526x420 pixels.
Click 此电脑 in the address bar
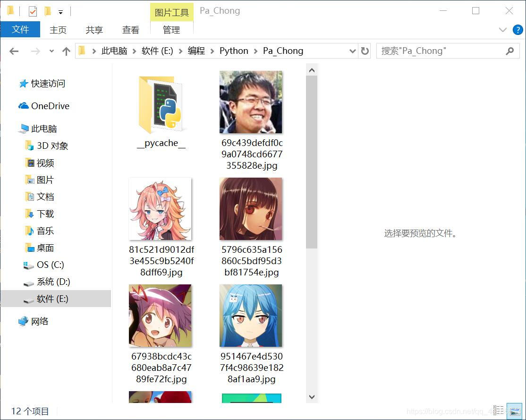click(114, 51)
